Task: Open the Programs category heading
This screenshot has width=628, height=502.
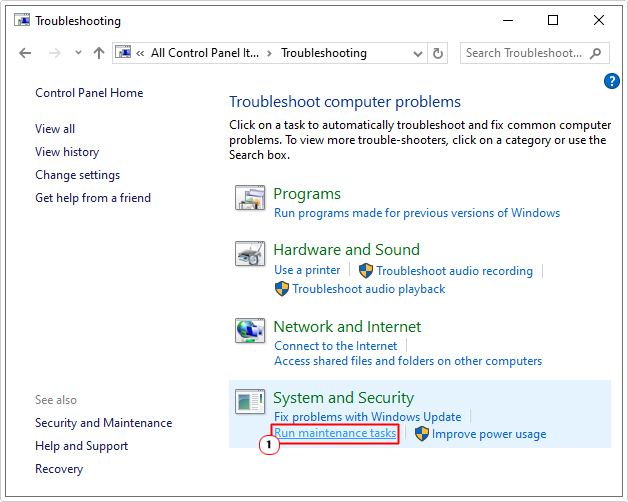Action: tap(307, 194)
